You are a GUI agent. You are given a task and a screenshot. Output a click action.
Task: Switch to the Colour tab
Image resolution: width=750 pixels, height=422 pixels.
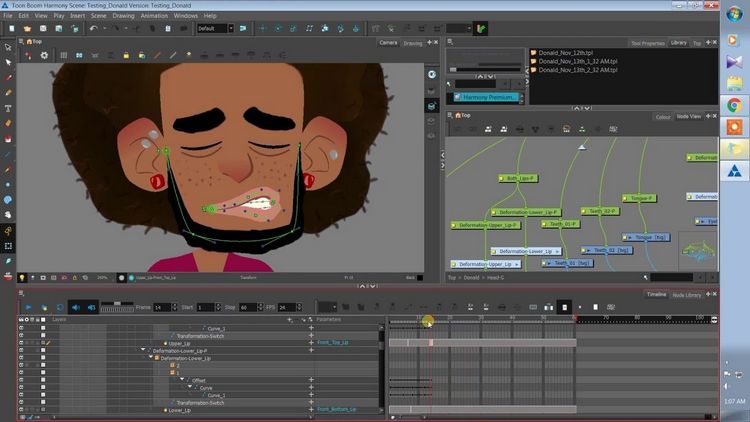click(x=663, y=117)
